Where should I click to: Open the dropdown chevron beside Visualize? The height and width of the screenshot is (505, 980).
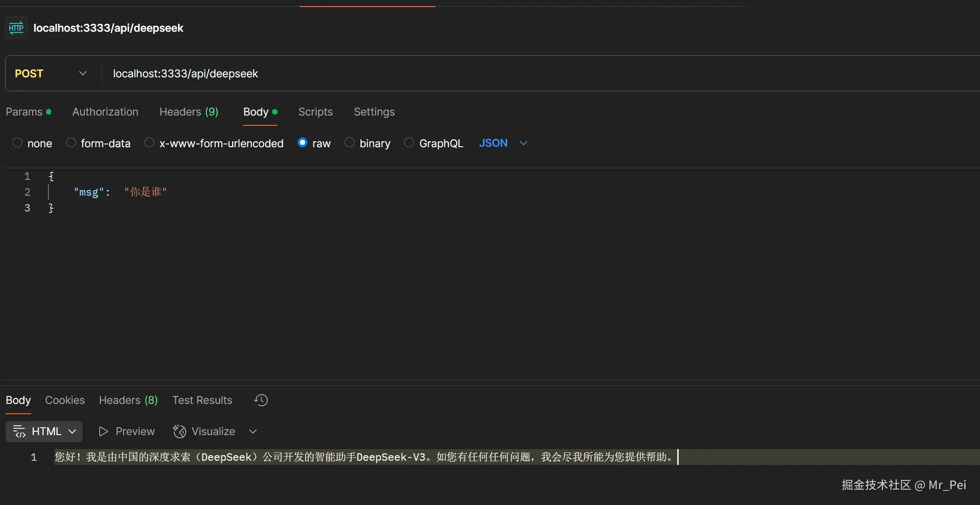pyautogui.click(x=252, y=431)
